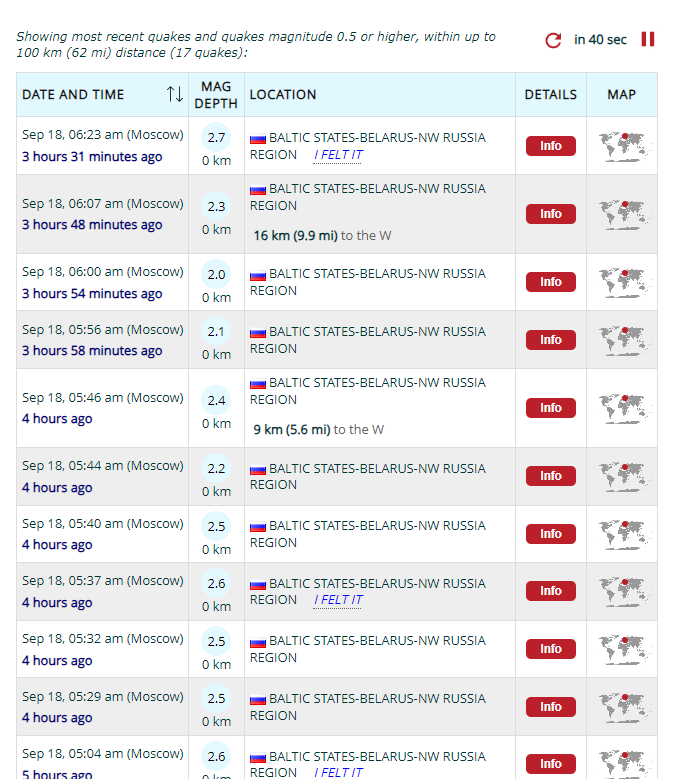674x779 pixels.
Task: View map icon for 06:00 am quake
Action: (x=621, y=282)
